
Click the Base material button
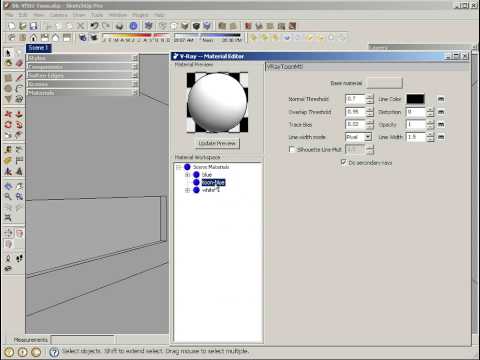coord(384,83)
